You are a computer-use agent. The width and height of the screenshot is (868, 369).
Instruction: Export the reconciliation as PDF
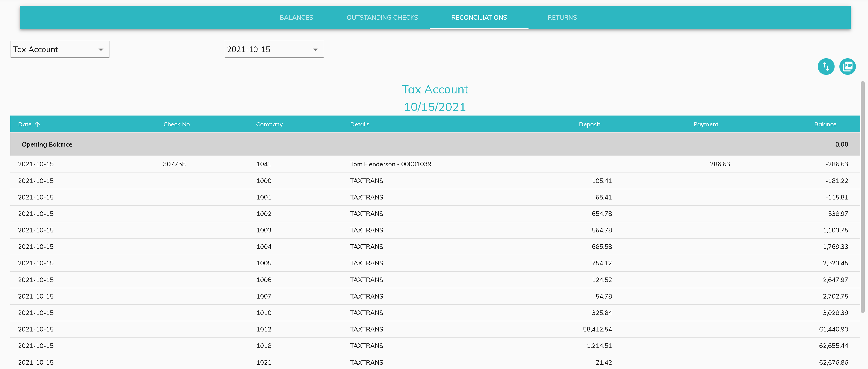click(x=847, y=66)
